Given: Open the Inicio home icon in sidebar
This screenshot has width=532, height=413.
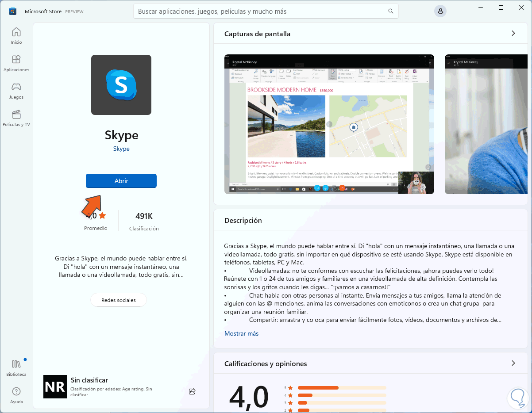Looking at the screenshot, I should 16,32.
